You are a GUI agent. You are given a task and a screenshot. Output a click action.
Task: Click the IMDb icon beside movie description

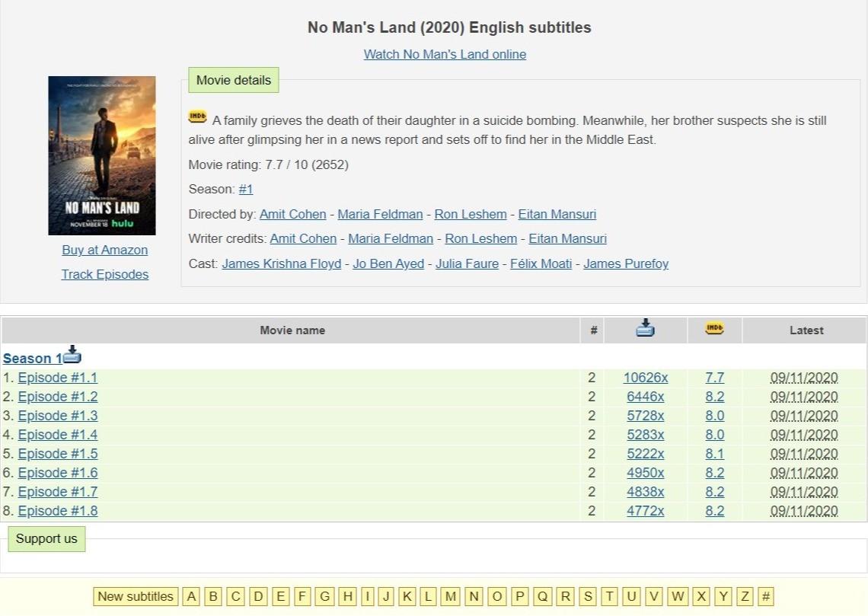click(198, 117)
